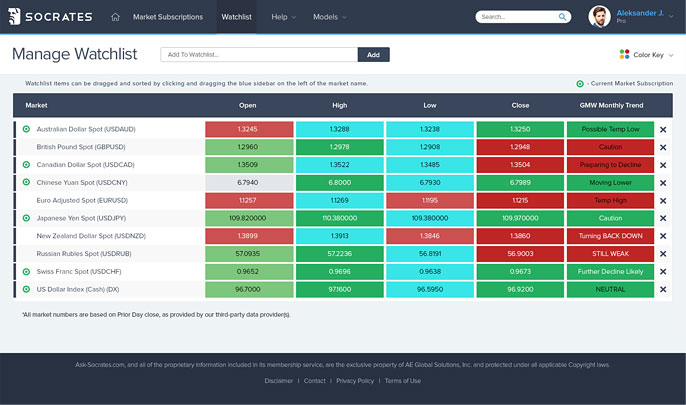
Task: Select British Pound Spot (GBPUSD) name
Action: [x=81, y=147]
